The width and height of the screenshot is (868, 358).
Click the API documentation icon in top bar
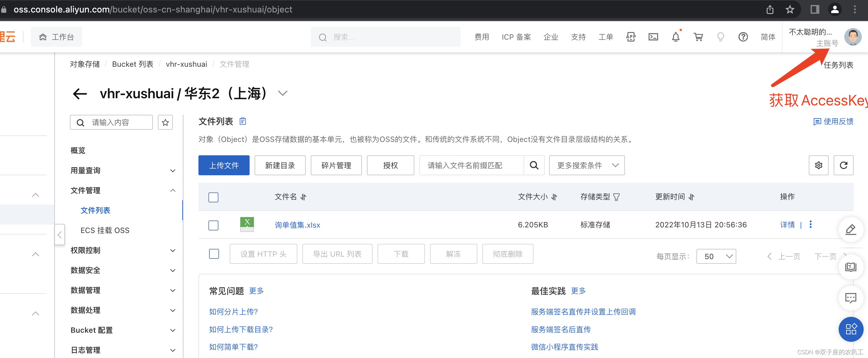(x=631, y=37)
